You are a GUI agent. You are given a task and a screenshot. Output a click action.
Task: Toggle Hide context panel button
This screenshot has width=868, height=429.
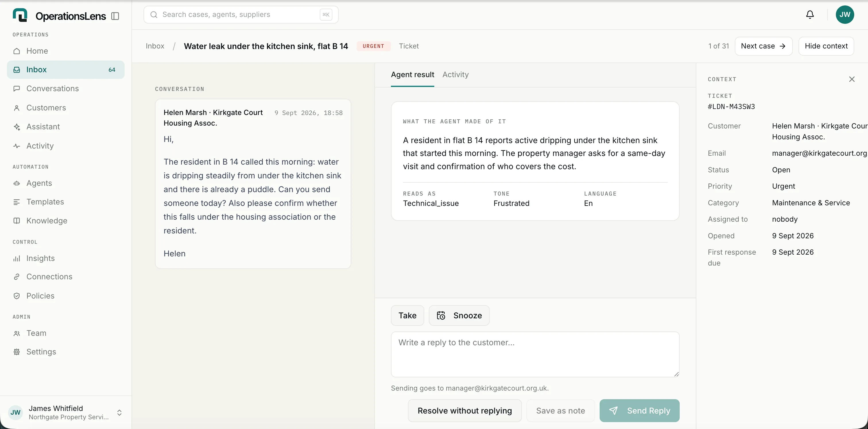[x=826, y=46]
